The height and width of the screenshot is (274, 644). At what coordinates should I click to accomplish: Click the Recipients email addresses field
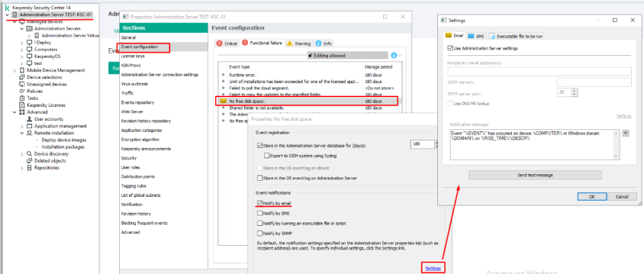click(x=539, y=71)
